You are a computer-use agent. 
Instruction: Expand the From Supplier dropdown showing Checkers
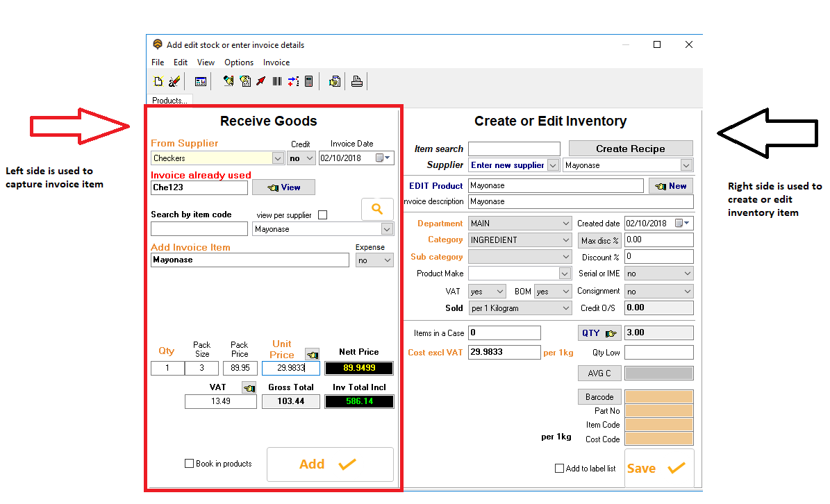tap(278, 158)
